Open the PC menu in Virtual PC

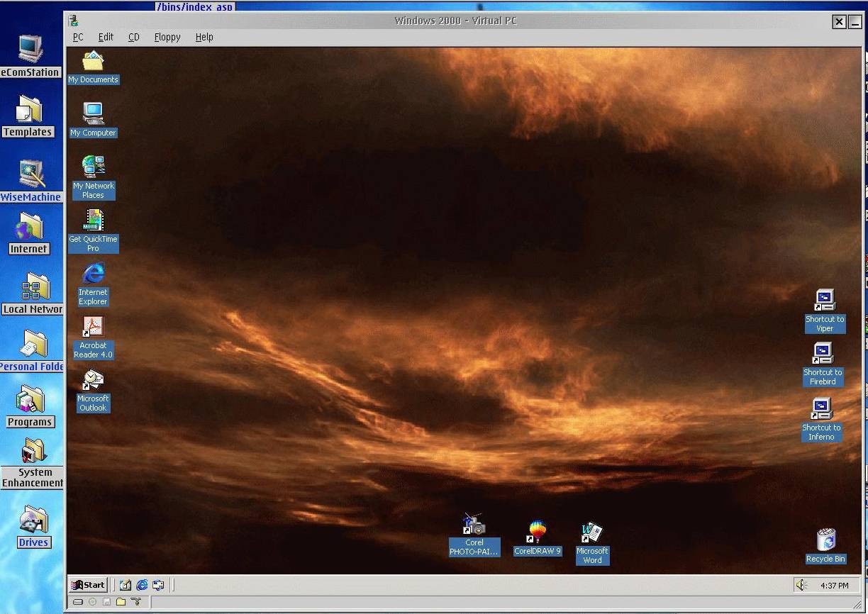78,37
